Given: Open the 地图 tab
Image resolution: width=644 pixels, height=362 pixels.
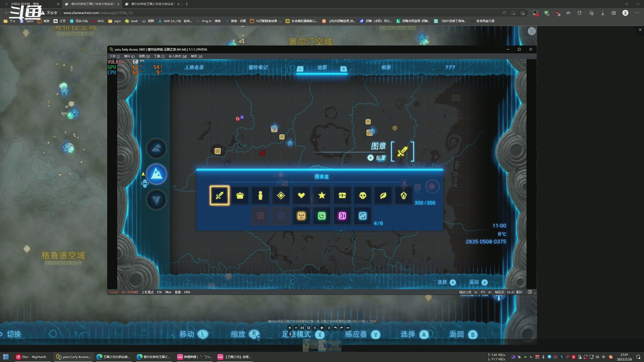Looking at the screenshot, I should coord(322,67).
